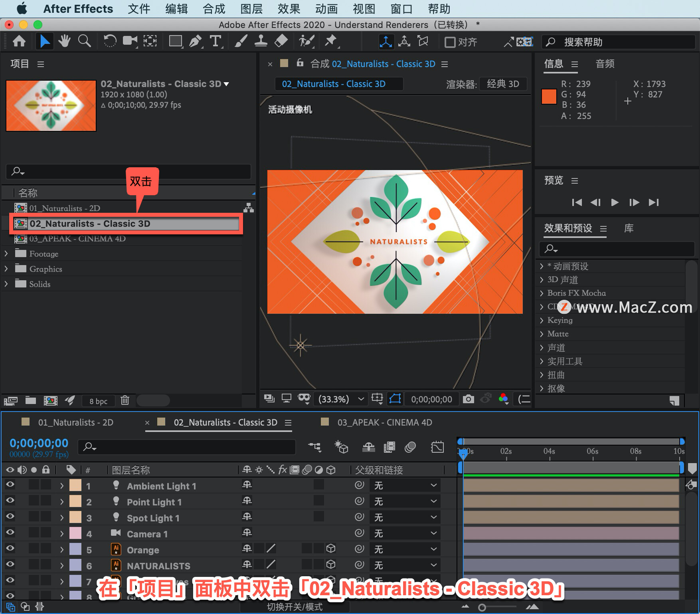Click the graph editor icon in timeline
The height and width of the screenshot is (614, 700).
[x=437, y=447]
